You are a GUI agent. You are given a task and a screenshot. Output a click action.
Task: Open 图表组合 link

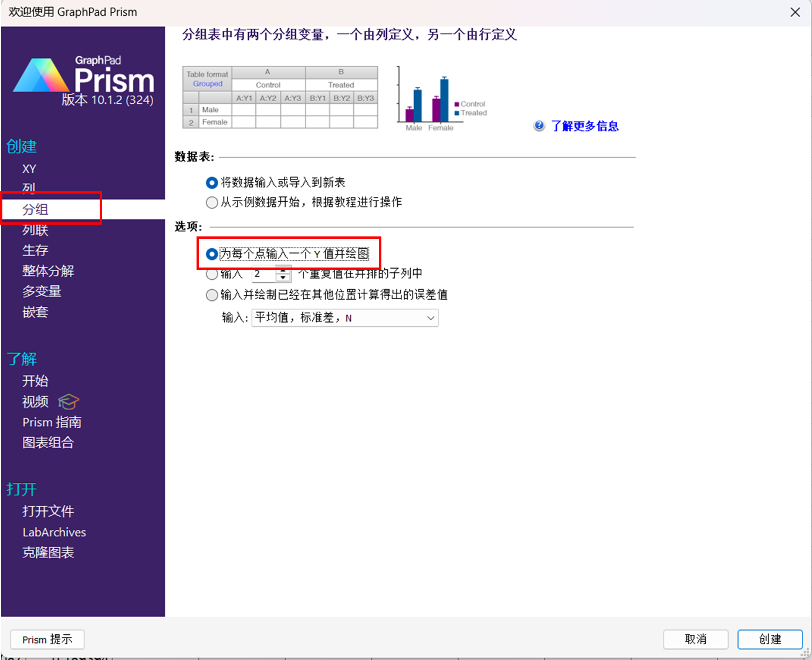click(48, 443)
